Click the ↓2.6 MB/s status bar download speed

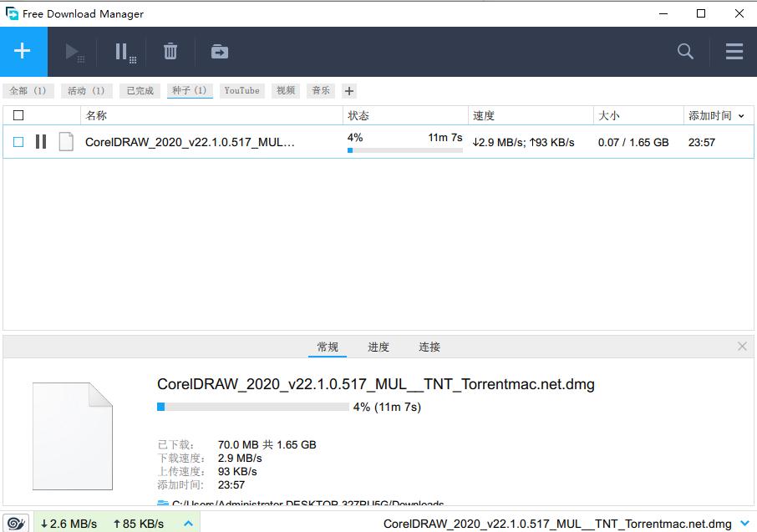[x=69, y=524]
